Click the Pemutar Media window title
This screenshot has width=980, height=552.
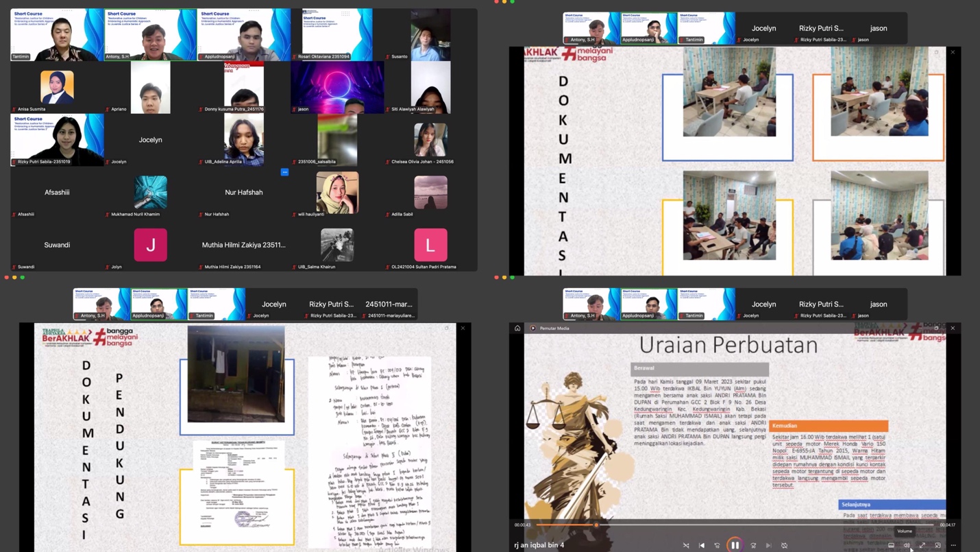click(x=554, y=328)
